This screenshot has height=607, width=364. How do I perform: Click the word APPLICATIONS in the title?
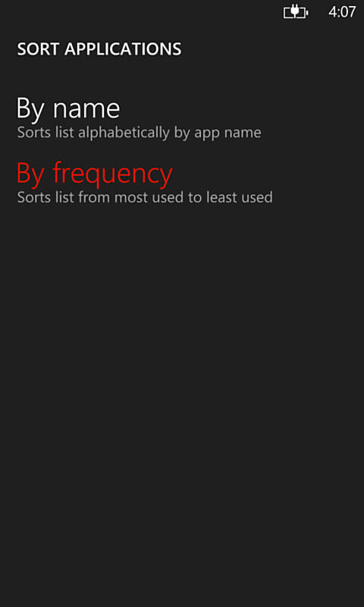click(x=123, y=49)
